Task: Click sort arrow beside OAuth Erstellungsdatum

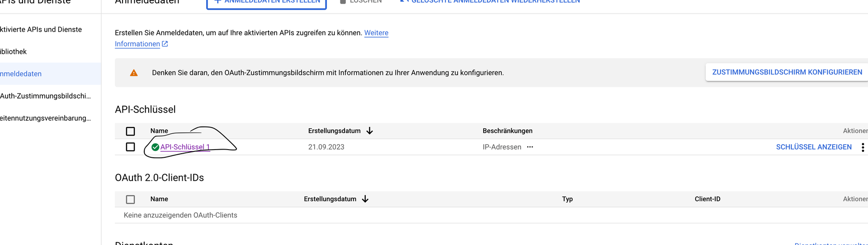Action: click(x=365, y=199)
